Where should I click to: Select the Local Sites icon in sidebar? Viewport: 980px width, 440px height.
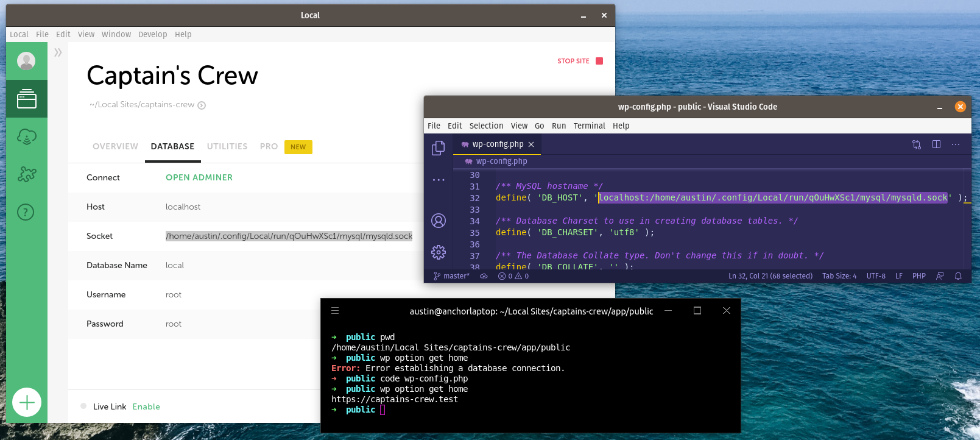[26, 99]
